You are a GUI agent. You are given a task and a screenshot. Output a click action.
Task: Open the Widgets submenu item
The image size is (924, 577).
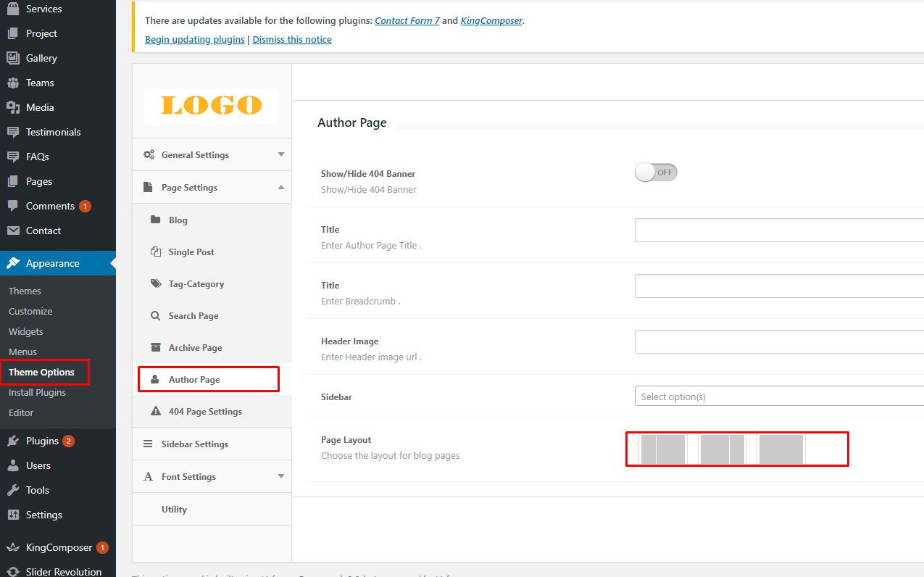(26, 331)
